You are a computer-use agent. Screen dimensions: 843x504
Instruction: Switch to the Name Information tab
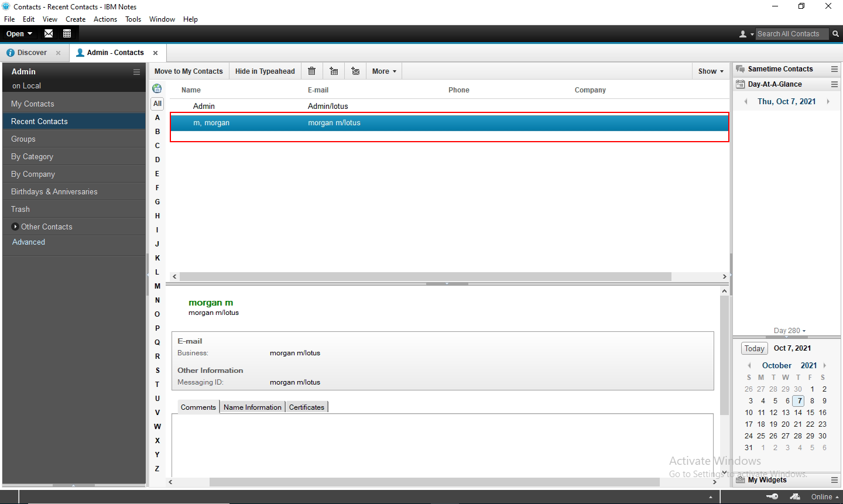[x=252, y=407]
